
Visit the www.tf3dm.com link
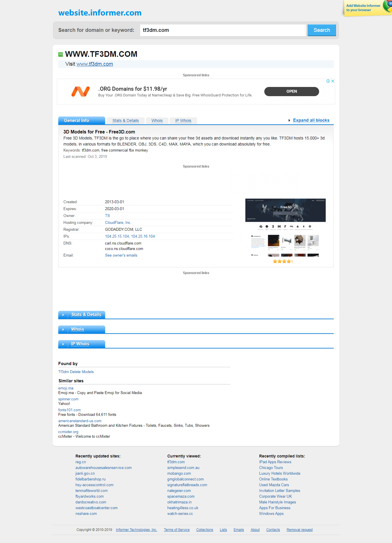point(95,64)
